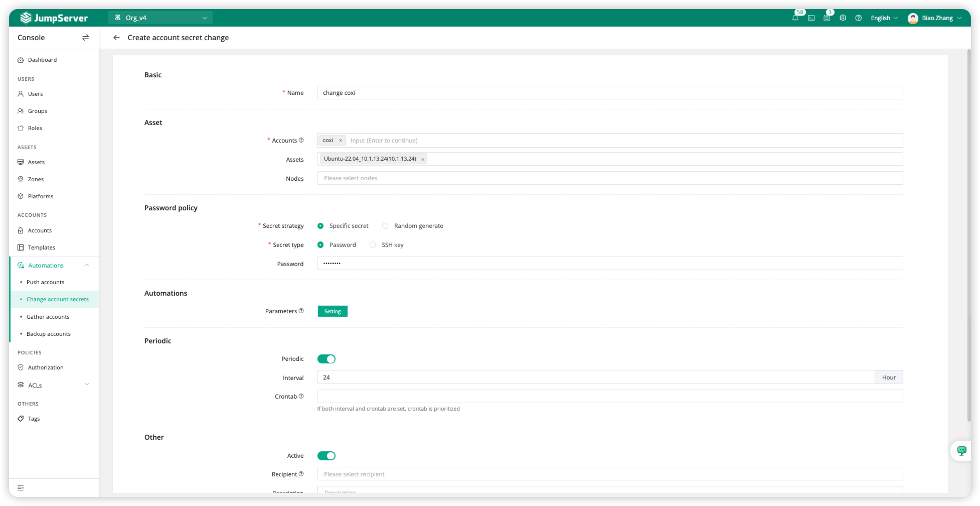The height and width of the screenshot is (506, 980).
Task: Click the Zones sidebar icon
Action: pyautogui.click(x=21, y=179)
